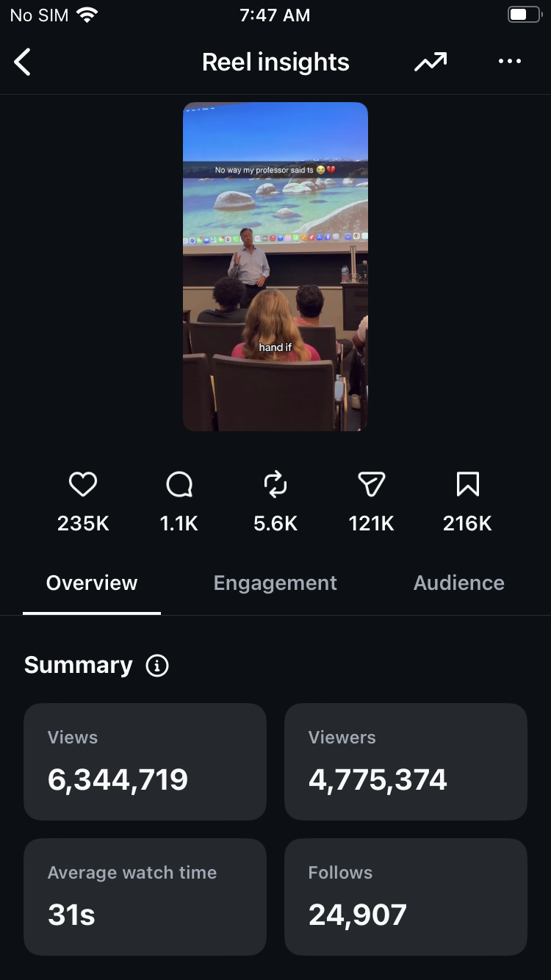Tap the comment bubble icon

click(179, 484)
